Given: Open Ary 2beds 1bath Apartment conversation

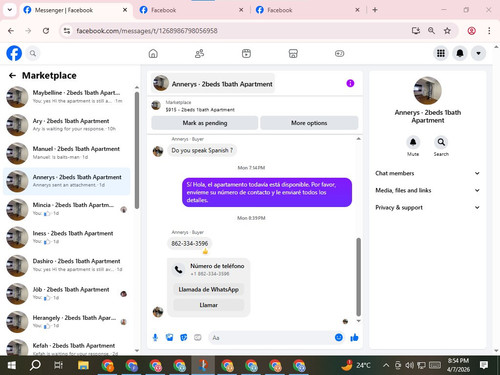Looking at the screenshot, I should tap(67, 125).
